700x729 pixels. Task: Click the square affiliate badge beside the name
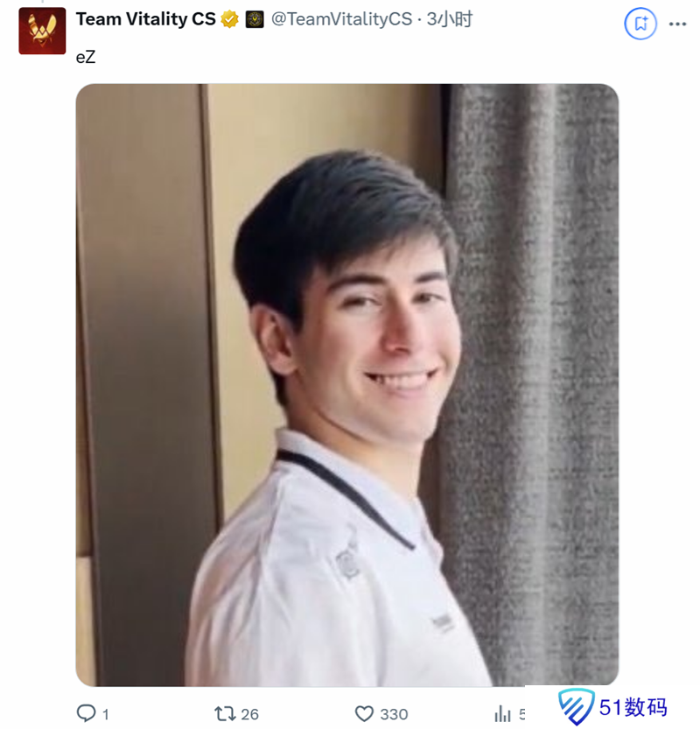(255, 19)
